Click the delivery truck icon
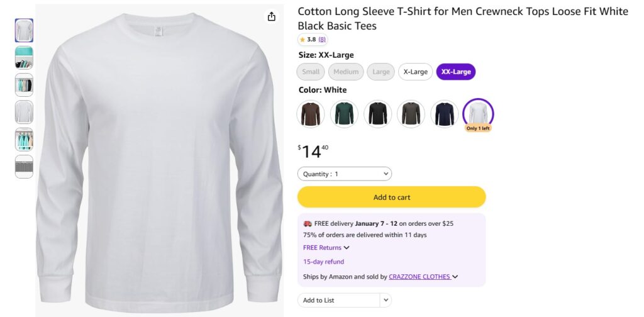The image size is (644, 317). tap(308, 223)
